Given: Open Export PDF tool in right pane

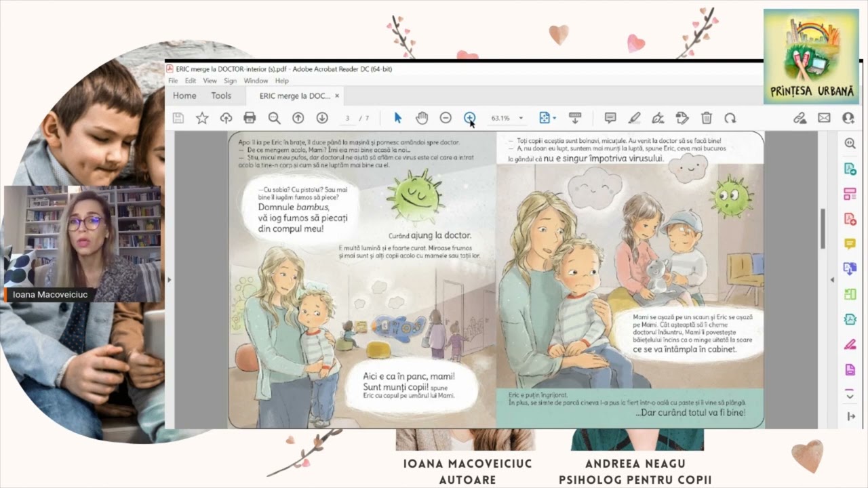Looking at the screenshot, I should coord(850,168).
